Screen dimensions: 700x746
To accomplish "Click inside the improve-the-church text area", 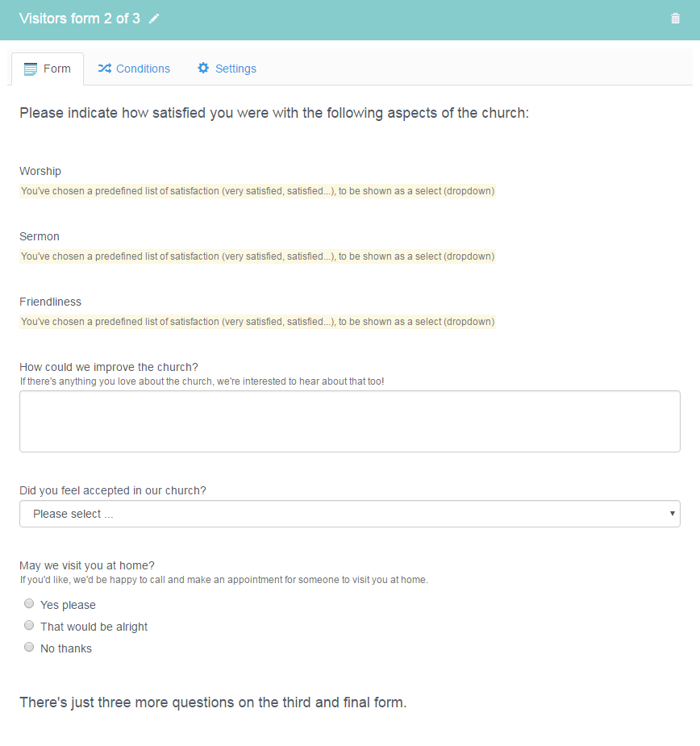I will [350, 422].
